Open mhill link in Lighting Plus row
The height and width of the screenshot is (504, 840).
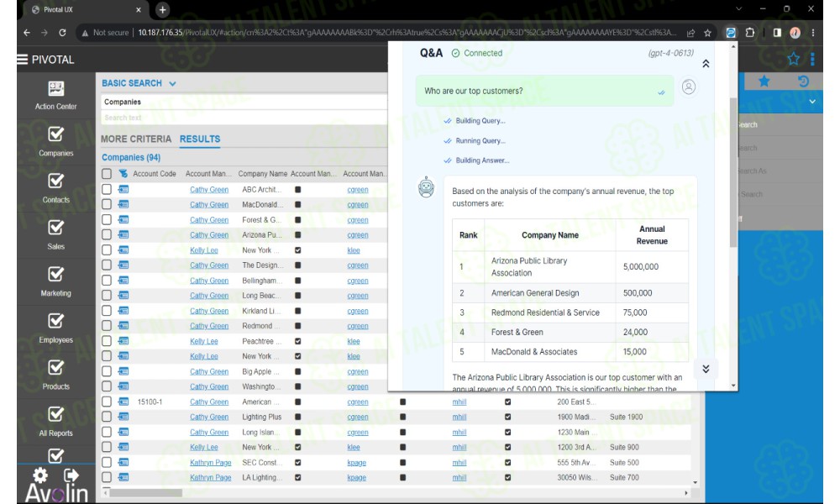pos(459,417)
